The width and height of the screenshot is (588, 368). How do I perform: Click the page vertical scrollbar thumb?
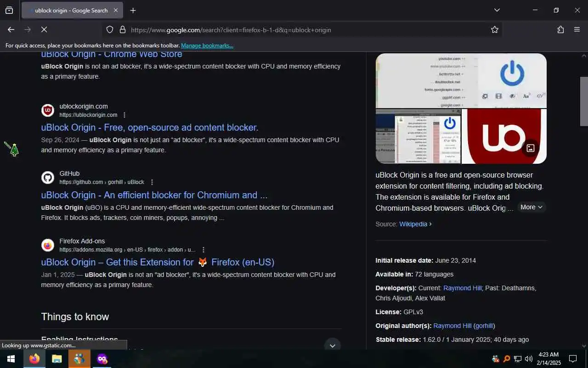584,101
